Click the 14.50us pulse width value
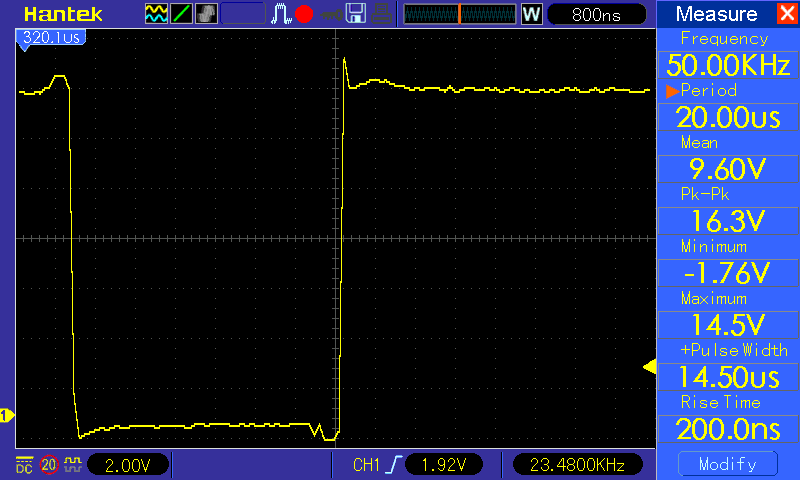The height and width of the screenshot is (480, 800). pyautogui.click(x=728, y=377)
